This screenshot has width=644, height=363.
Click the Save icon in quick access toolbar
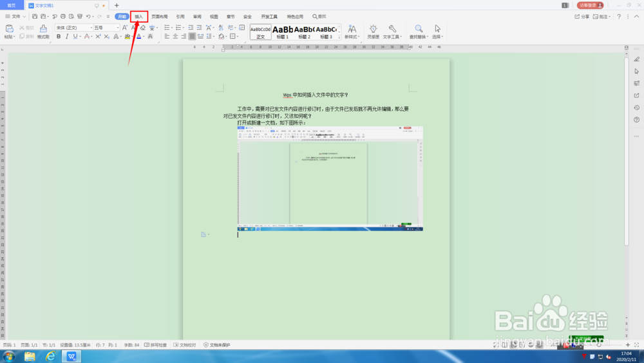(x=35, y=17)
